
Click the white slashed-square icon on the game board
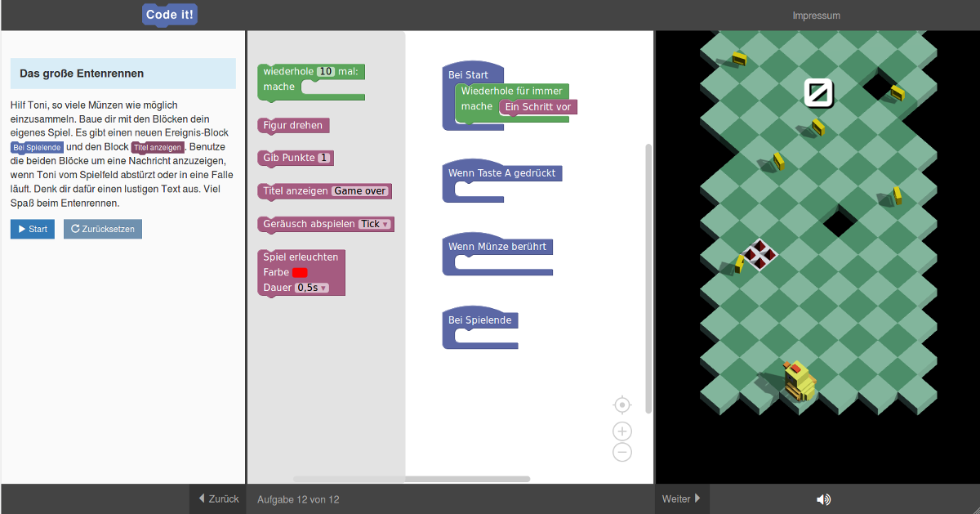coord(817,93)
